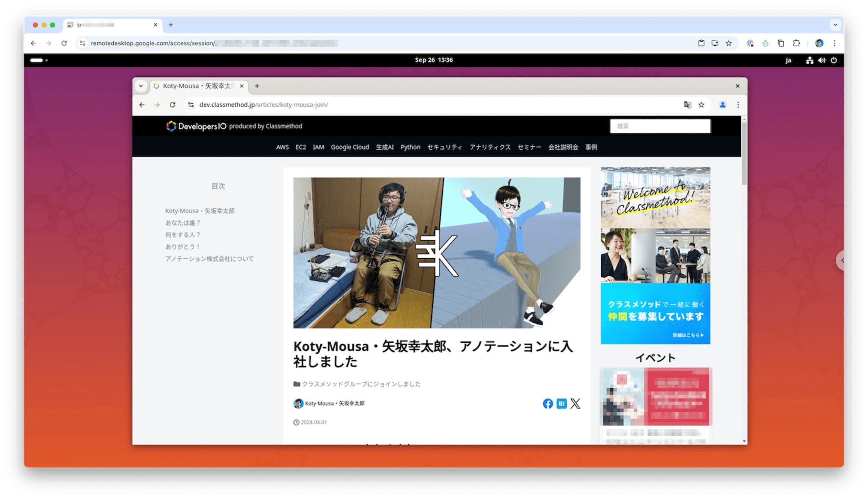Share article on Hatena Bookmark
Image resolution: width=868 pixels, height=499 pixels.
562,404
